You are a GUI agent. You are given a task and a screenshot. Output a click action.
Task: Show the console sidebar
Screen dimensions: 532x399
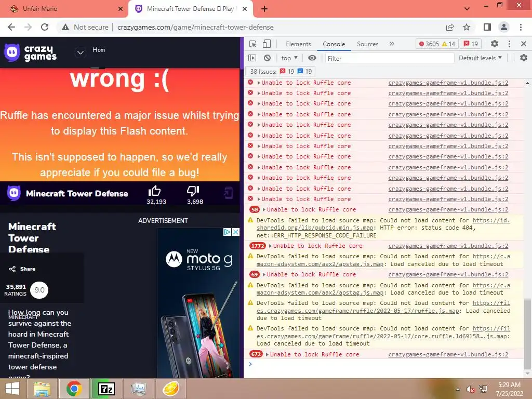(252, 58)
